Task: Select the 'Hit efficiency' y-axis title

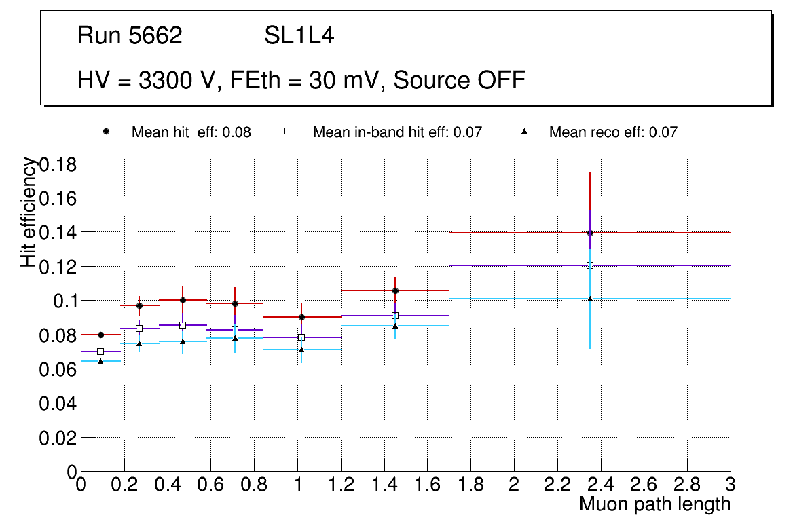Action: coord(29,212)
